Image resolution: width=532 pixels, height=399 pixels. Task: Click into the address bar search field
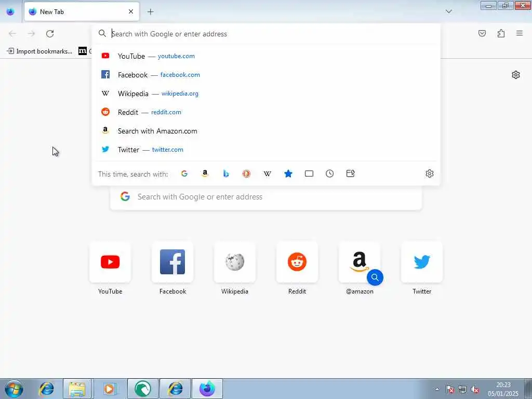tap(266, 34)
